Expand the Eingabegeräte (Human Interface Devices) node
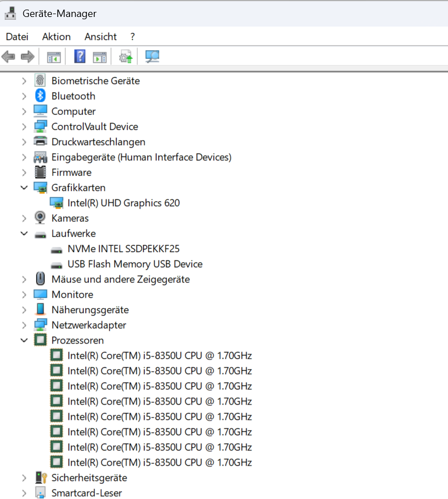Image resolution: width=448 pixels, height=499 pixels. [x=24, y=157]
